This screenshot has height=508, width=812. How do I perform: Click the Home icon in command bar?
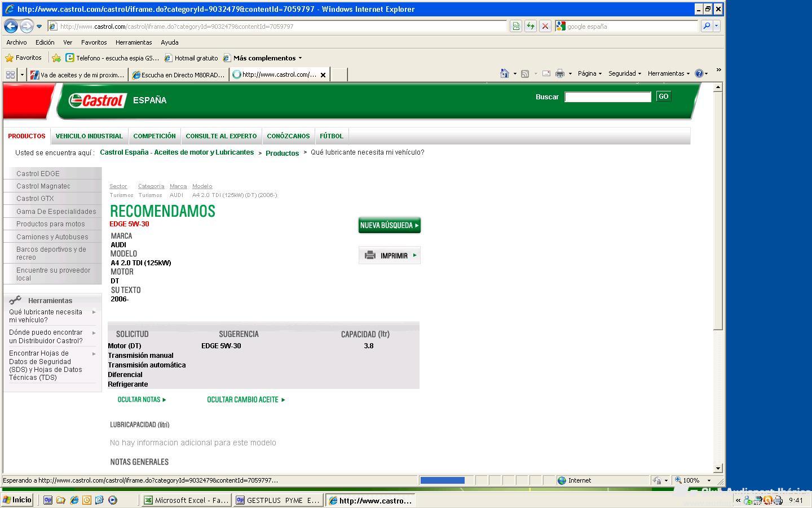[x=505, y=73]
